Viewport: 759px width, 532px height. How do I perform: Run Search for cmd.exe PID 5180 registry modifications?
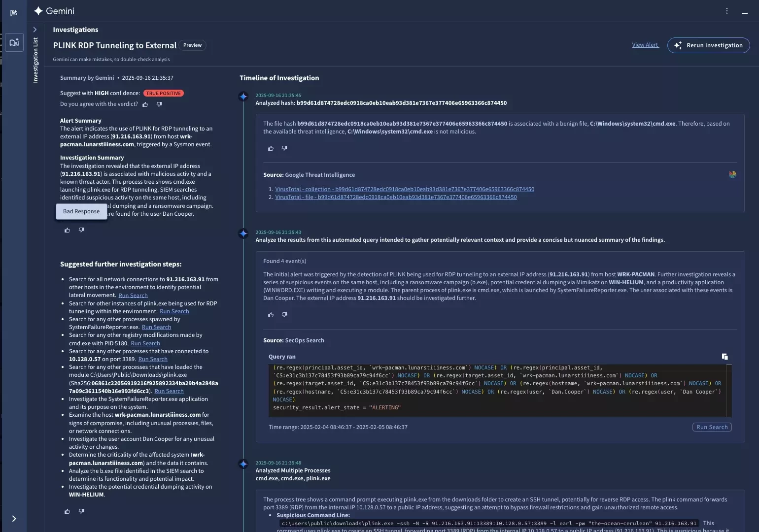(x=145, y=343)
